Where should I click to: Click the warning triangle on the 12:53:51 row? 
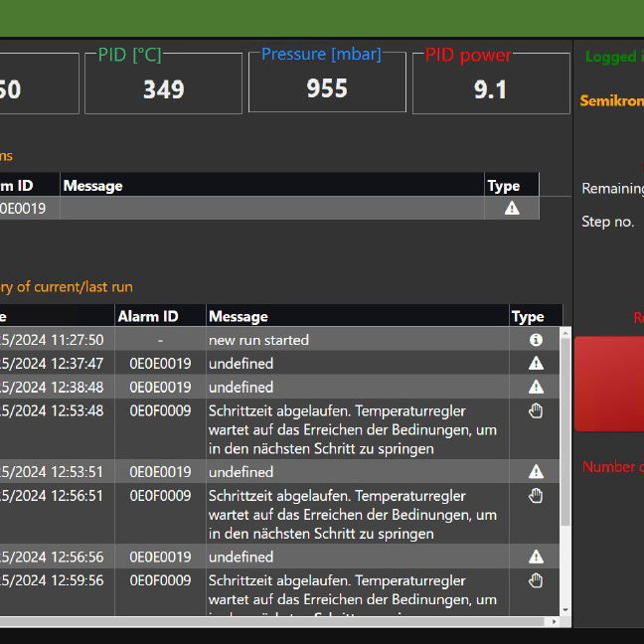536,471
